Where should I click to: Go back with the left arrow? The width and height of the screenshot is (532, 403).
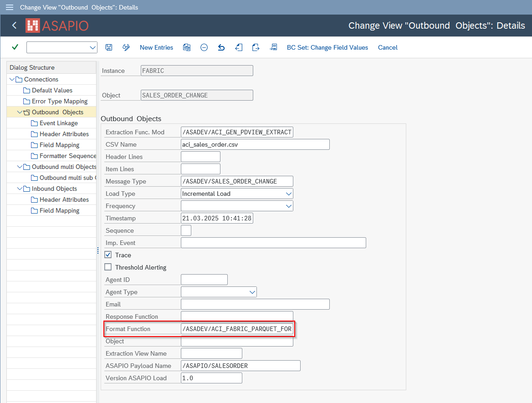tap(14, 26)
